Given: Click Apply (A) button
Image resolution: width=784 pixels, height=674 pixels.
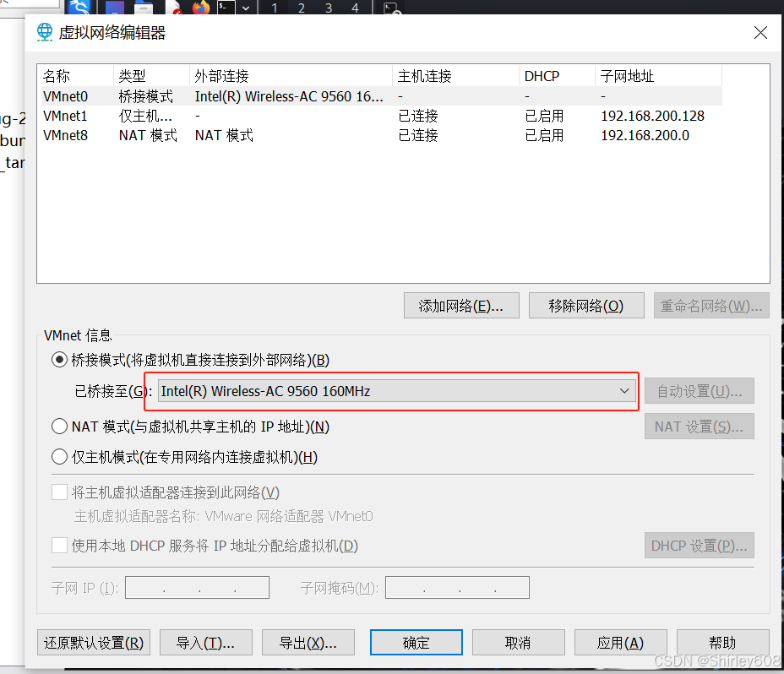Looking at the screenshot, I should [x=620, y=643].
